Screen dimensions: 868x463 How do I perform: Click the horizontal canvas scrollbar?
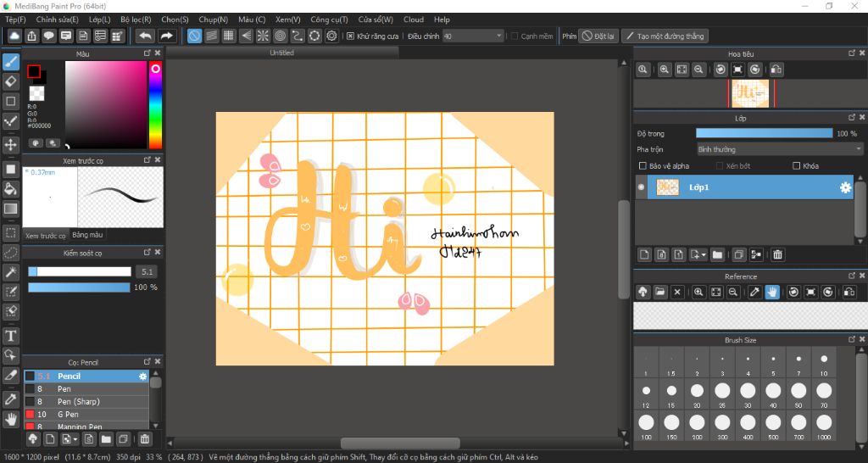400,443
